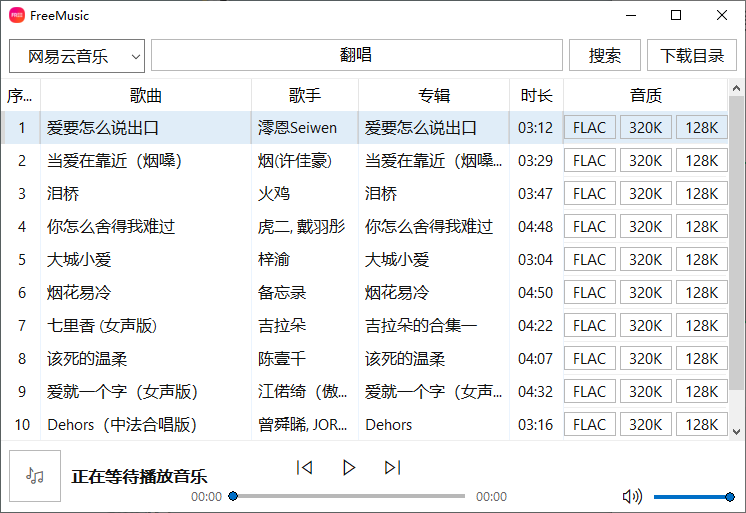The height and width of the screenshot is (513, 746).
Task: Download 大城小爱 in 128K
Action: click(x=702, y=259)
